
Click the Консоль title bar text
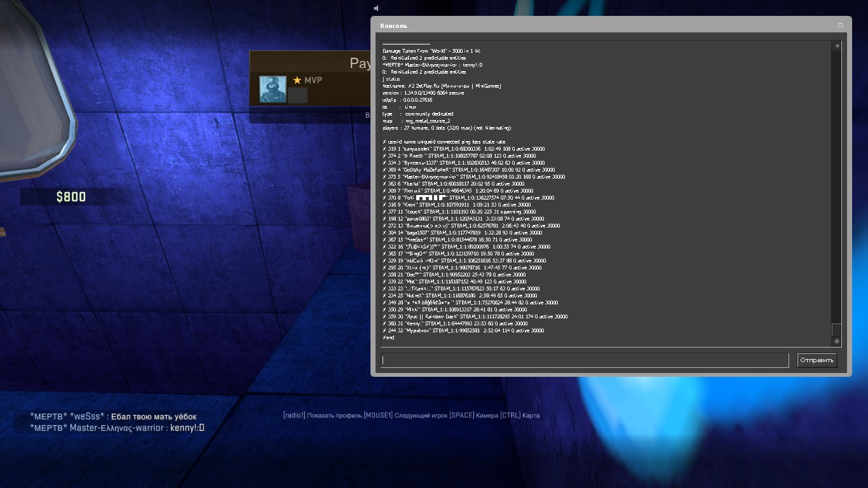pos(393,26)
